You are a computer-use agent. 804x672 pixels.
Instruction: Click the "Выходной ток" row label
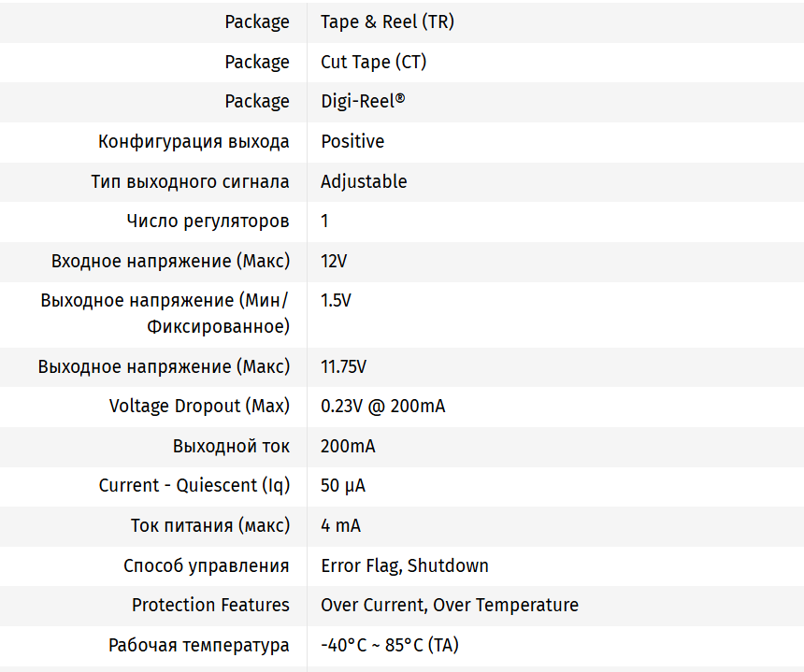click(231, 446)
